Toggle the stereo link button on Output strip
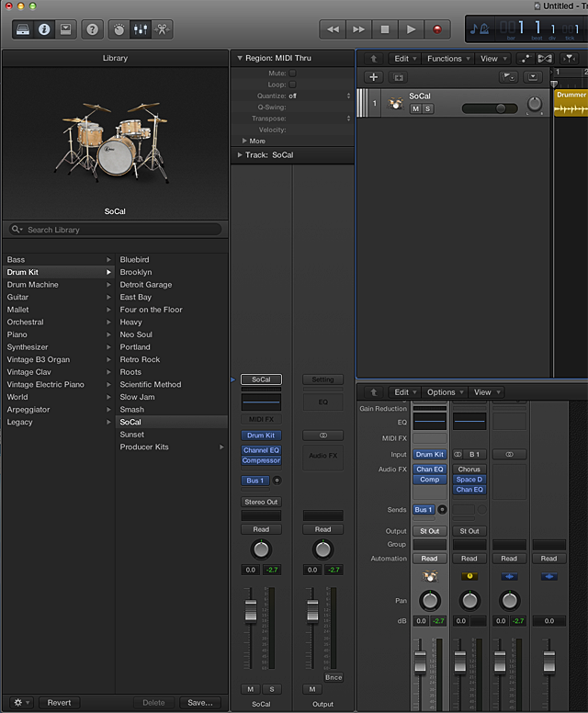The height and width of the screenshot is (713, 588). coord(322,436)
